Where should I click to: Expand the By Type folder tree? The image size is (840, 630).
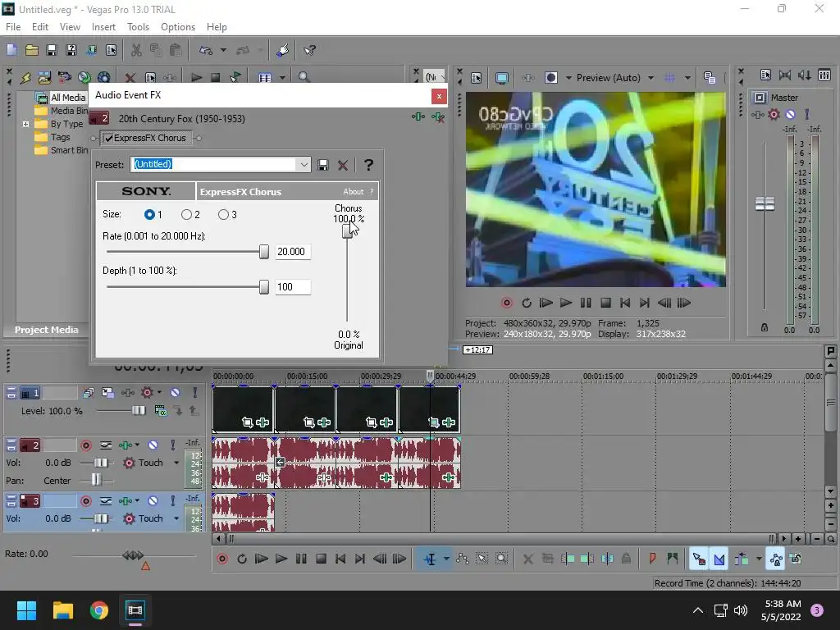(x=25, y=124)
